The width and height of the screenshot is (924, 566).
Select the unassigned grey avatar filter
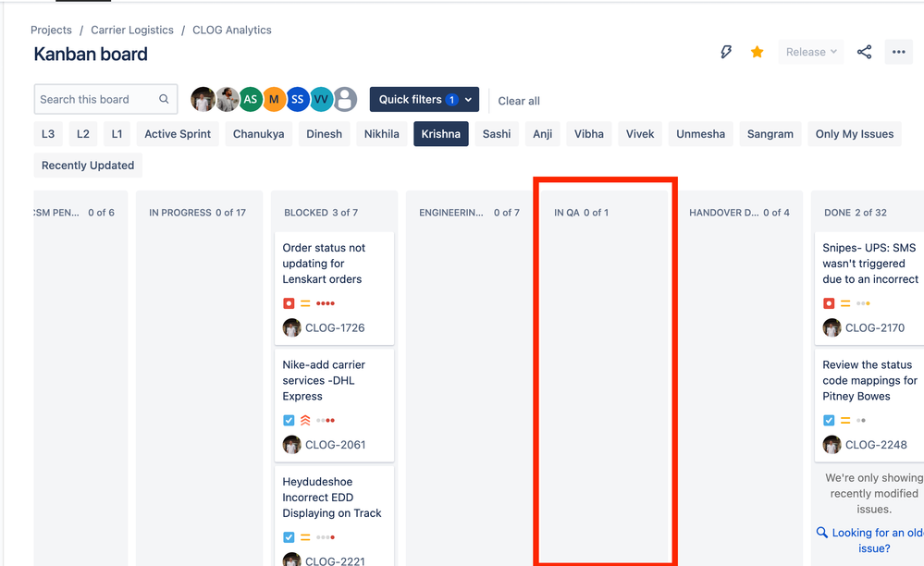(345, 99)
